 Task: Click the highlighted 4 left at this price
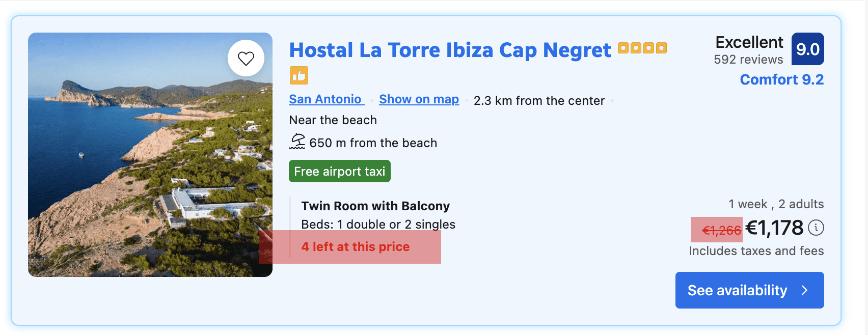pos(356,246)
